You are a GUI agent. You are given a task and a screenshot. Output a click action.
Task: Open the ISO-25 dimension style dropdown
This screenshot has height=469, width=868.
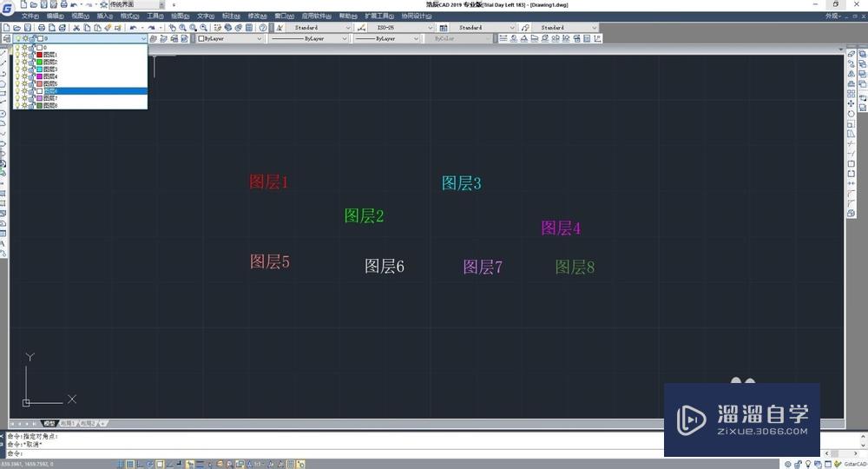(x=401, y=28)
